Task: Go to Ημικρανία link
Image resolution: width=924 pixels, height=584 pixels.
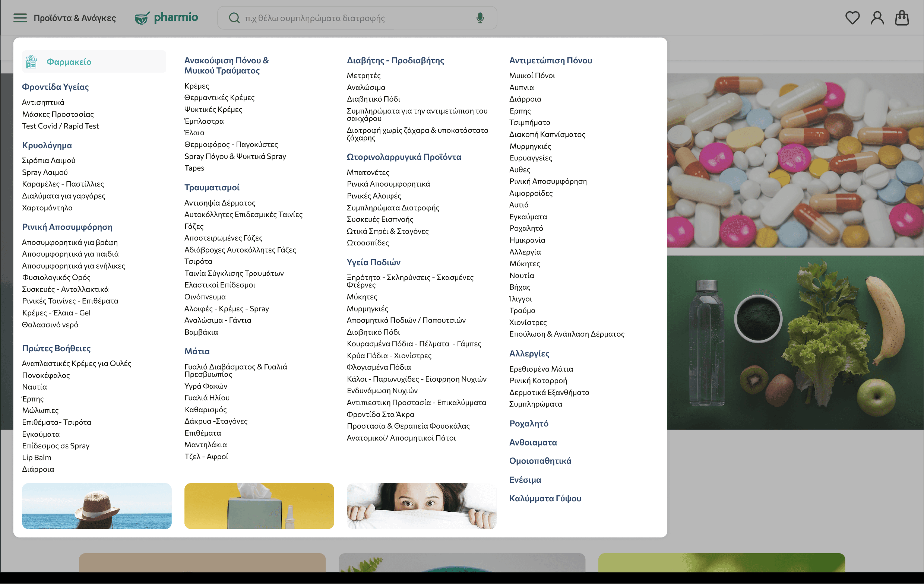Action: pos(527,240)
